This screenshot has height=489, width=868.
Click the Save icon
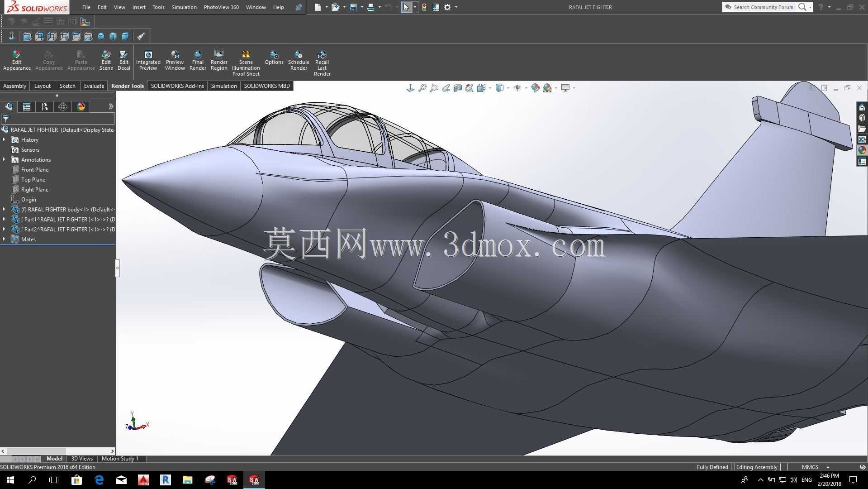(353, 7)
